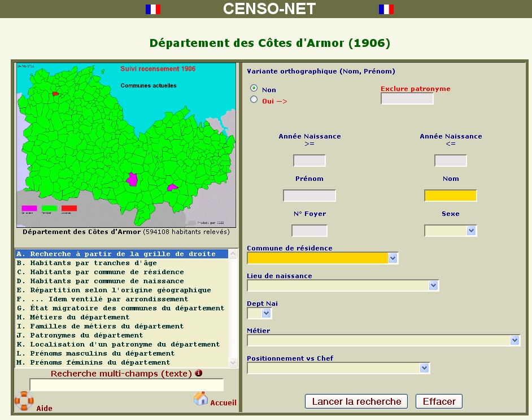Click the left French flag icon

point(153,9)
